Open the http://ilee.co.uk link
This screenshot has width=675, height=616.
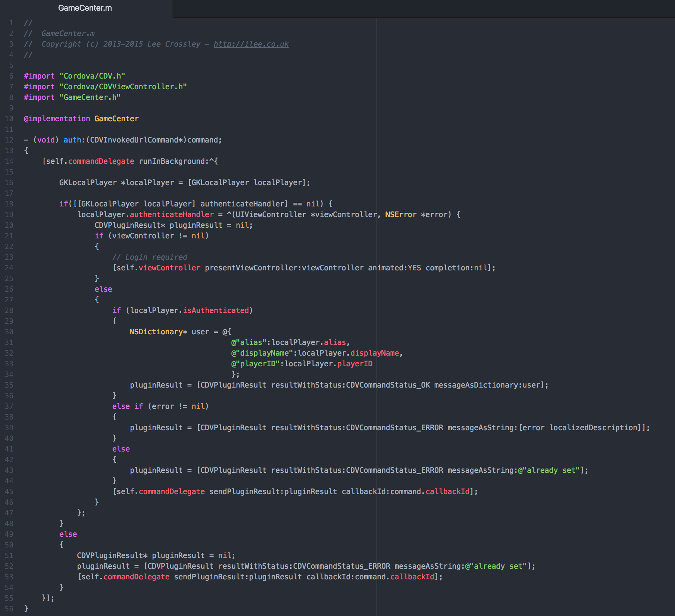pos(251,44)
